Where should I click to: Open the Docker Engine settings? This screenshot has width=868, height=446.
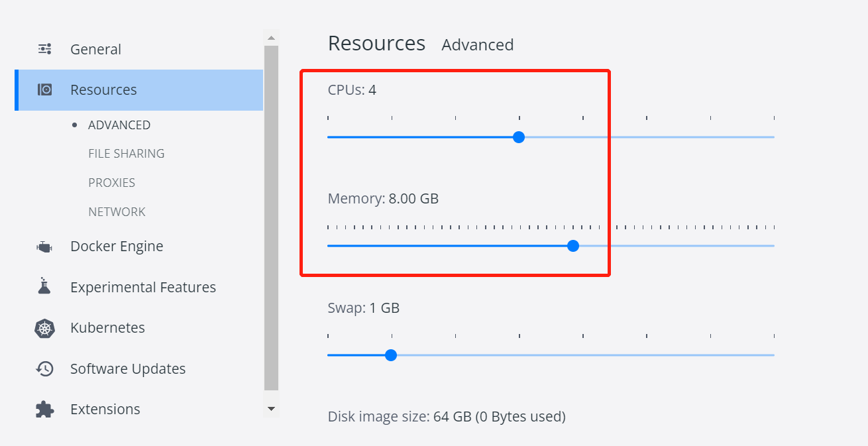click(x=117, y=247)
